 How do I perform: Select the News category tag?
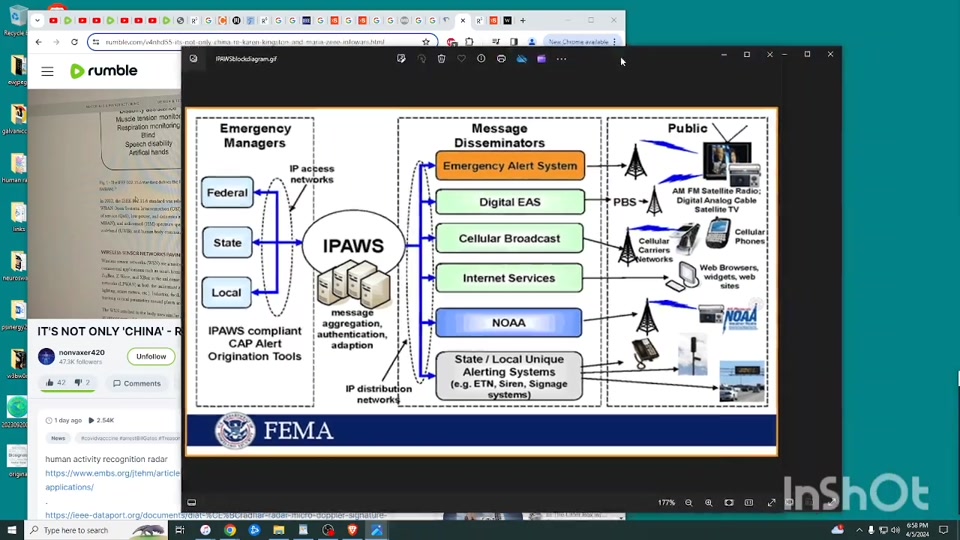(58, 438)
